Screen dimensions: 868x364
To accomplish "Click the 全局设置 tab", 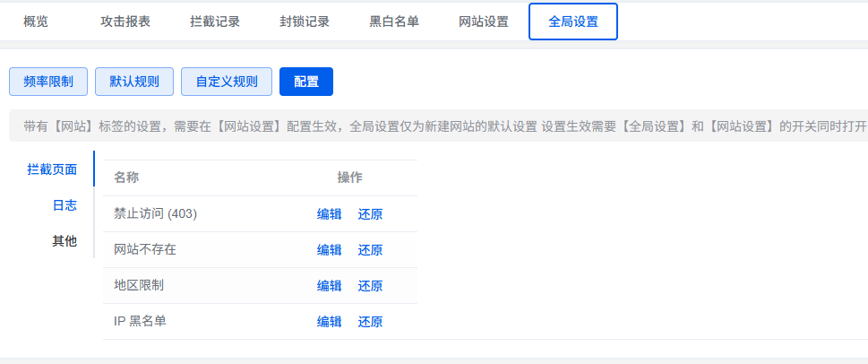I will click(573, 22).
